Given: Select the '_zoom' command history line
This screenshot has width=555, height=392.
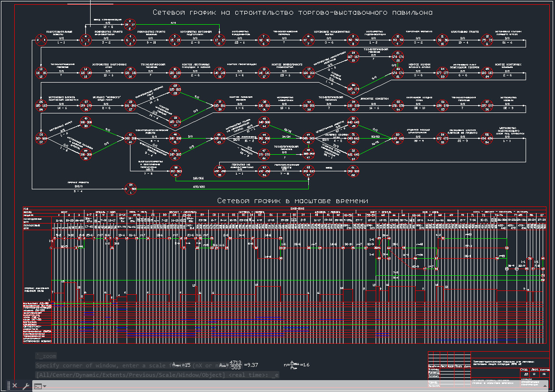Looking at the screenshot, I should point(46,356).
